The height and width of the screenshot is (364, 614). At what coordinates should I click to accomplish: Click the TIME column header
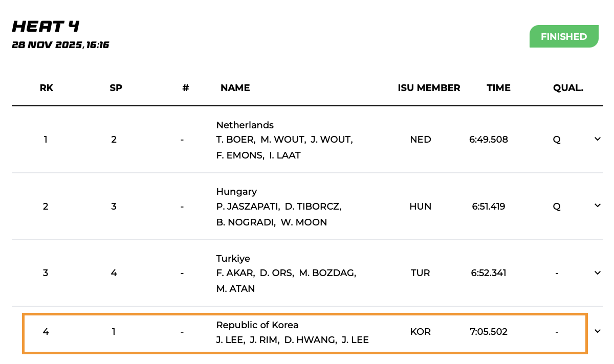pyautogui.click(x=498, y=88)
